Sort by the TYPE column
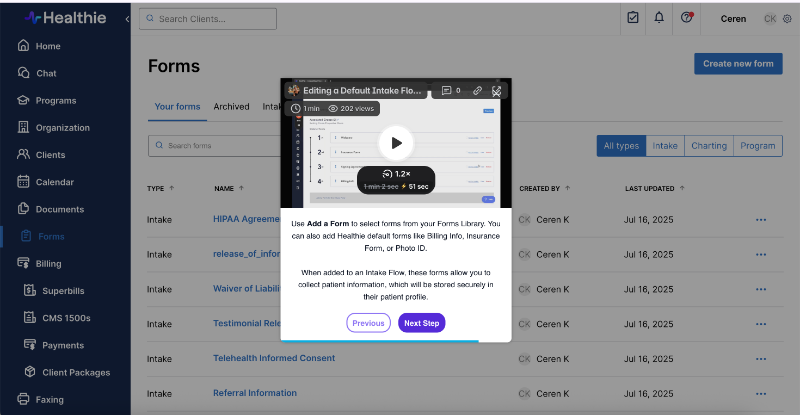 pos(160,188)
